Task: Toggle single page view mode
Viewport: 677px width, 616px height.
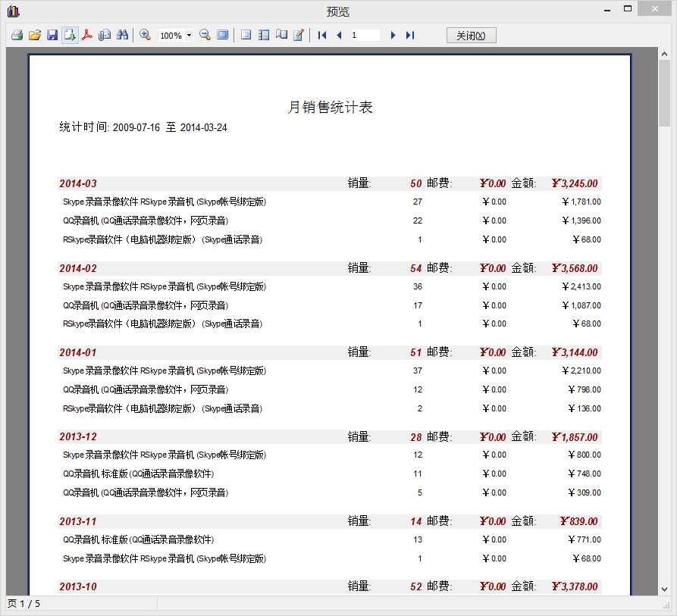Action: tap(245, 35)
